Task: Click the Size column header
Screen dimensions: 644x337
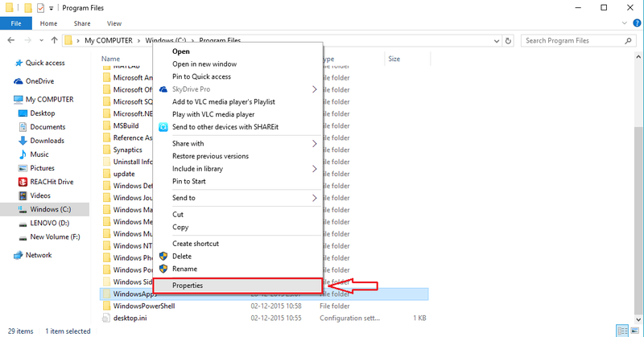Action: click(394, 59)
